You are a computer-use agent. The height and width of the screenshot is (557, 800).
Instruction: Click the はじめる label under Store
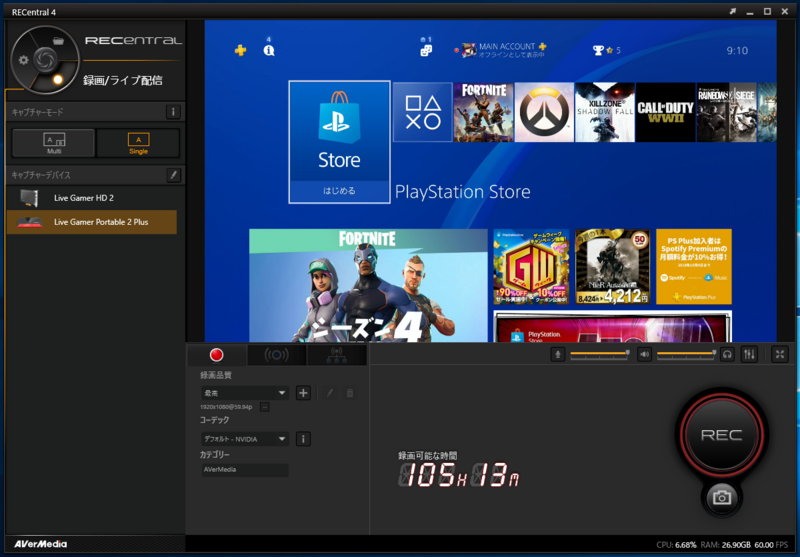click(339, 191)
